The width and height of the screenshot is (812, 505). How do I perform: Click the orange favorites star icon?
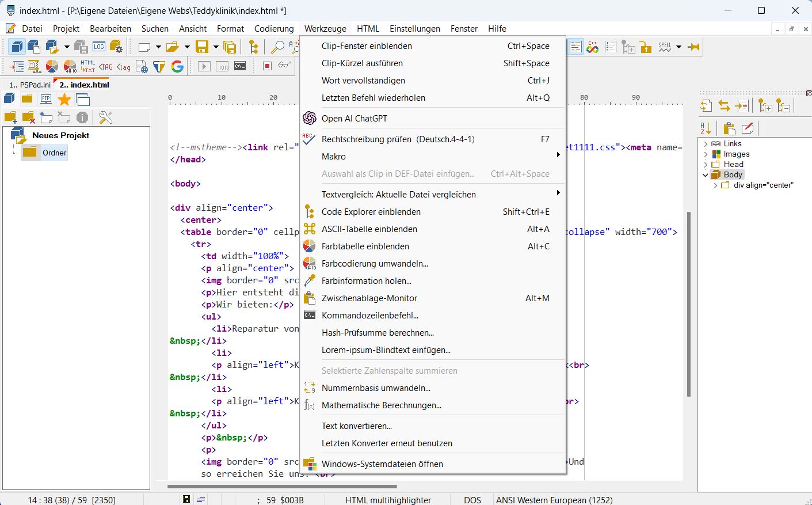(x=64, y=100)
